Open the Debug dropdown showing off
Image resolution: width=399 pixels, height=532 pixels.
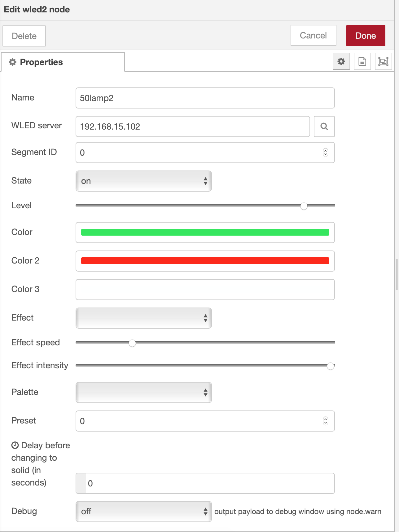click(x=144, y=512)
